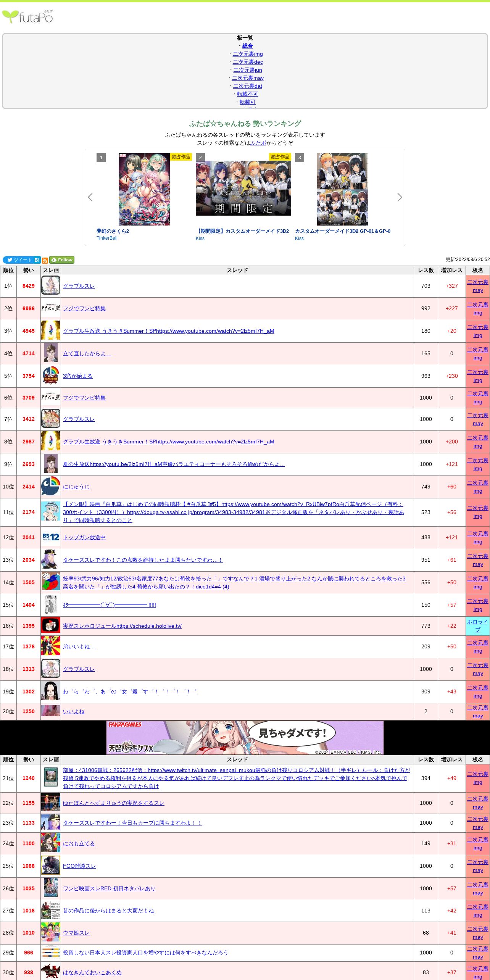Open thumbnail of rank 13位 thread
The height and width of the screenshot is (980, 490).
pyautogui.click(x=51, y=560)
